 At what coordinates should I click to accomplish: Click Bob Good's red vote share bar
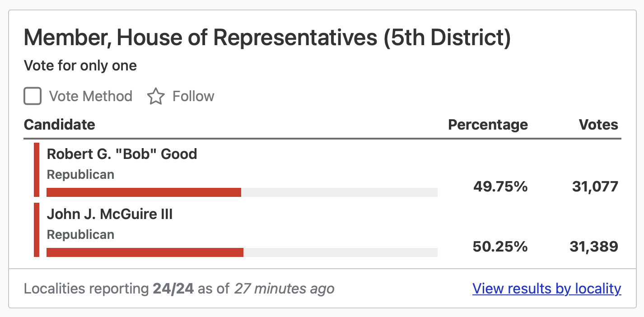click(144, 192)
